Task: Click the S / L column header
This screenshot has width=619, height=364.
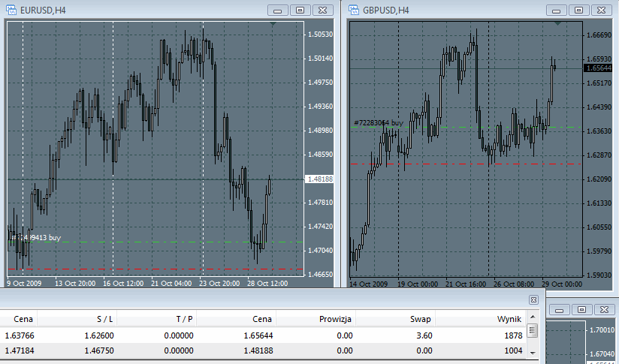Action: tap(105, 319)
